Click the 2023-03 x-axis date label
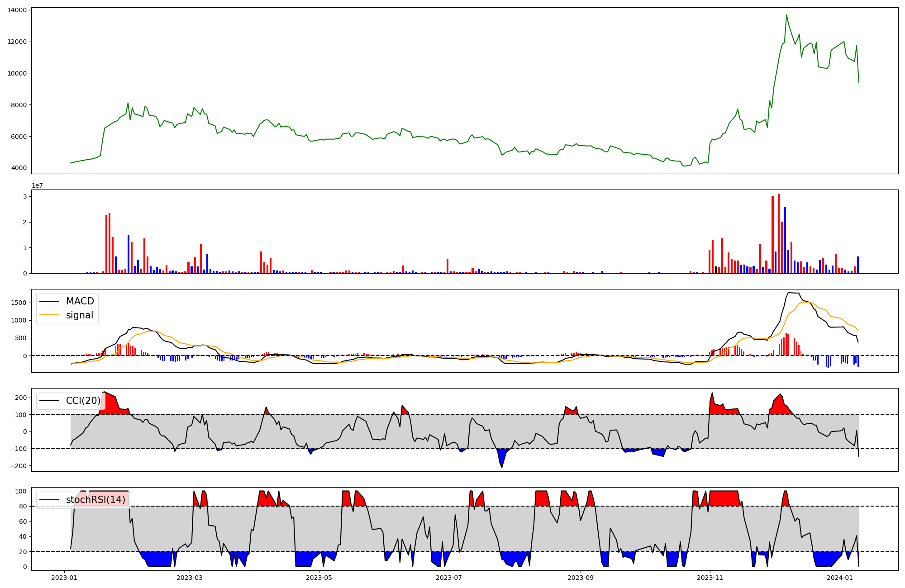 [190, 578]
